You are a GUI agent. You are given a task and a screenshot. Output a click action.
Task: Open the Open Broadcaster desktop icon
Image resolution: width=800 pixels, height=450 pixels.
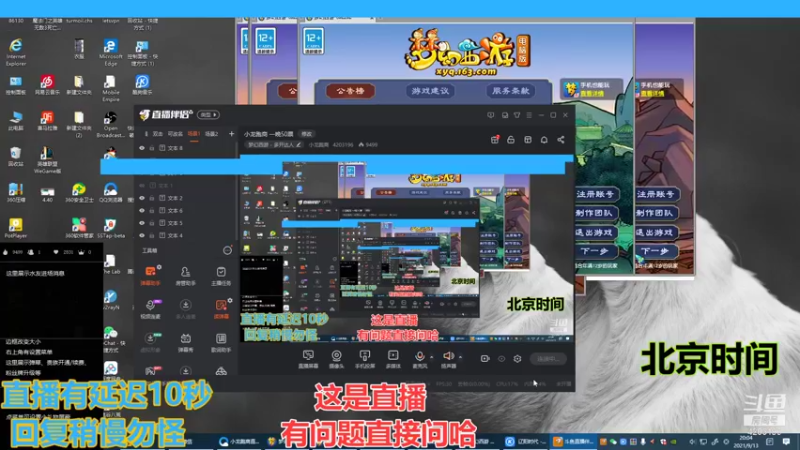click(110, 124)
